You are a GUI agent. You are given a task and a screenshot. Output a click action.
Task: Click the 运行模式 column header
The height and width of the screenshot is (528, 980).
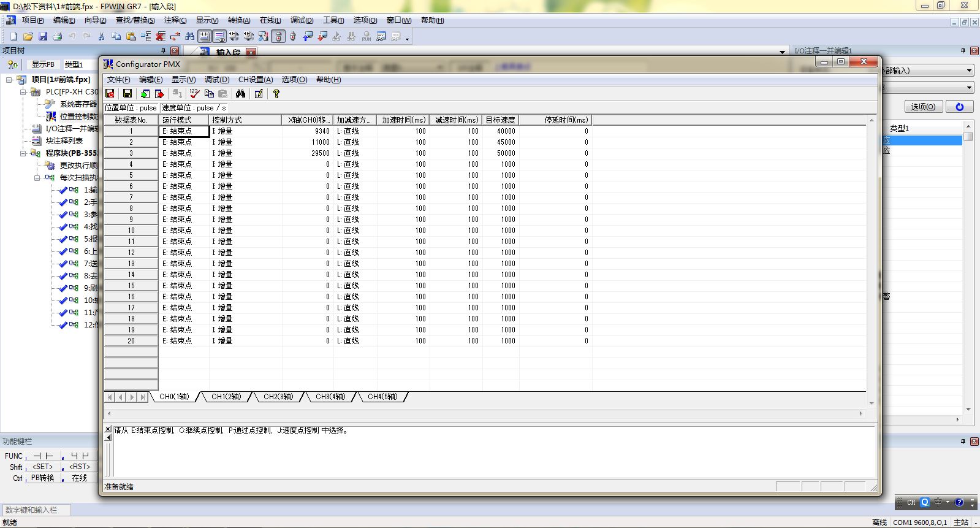click(184, 120)
